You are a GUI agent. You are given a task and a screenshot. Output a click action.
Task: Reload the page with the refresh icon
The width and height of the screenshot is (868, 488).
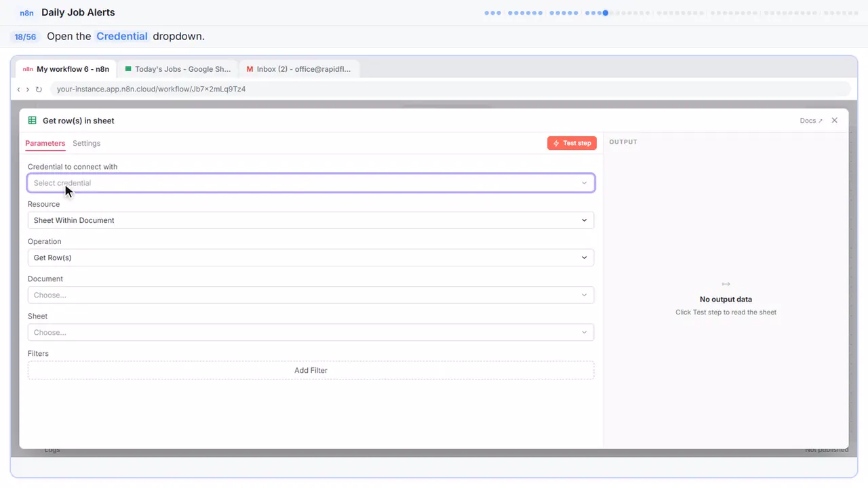39,89
